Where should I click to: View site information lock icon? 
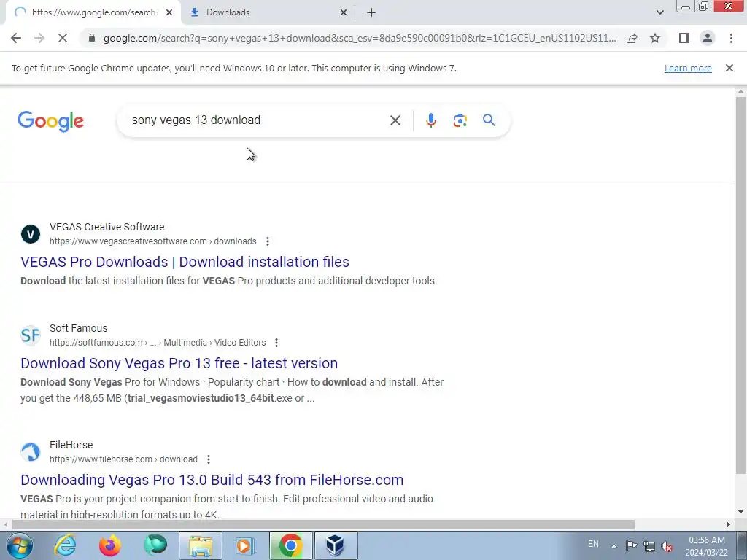pyautogui.click(x=92, y=38)
